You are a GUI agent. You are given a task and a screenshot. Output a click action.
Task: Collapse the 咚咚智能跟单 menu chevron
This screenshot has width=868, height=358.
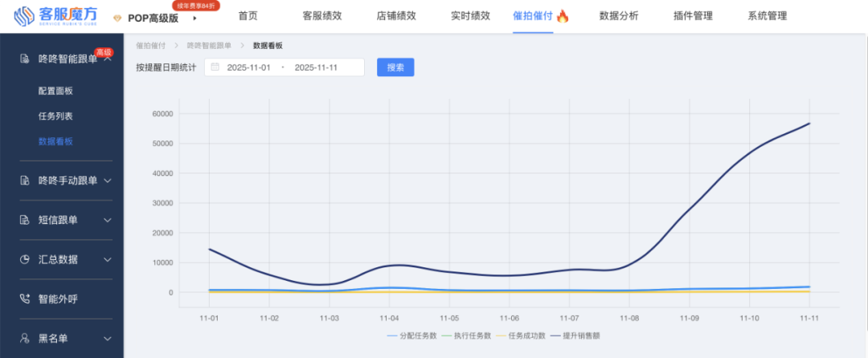(x=108, y=58)
